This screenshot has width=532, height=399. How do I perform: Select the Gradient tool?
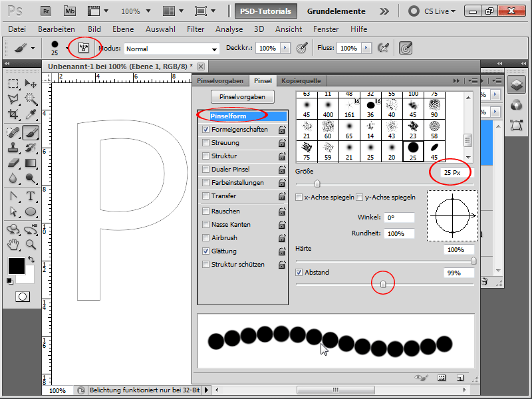click(x=31, y=163)
